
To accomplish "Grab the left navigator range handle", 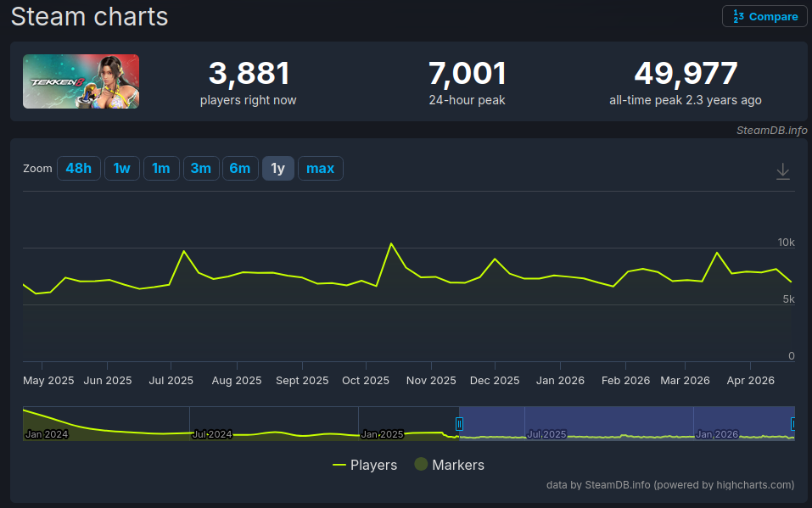I will pyautogui.click(x=459, y=424).
